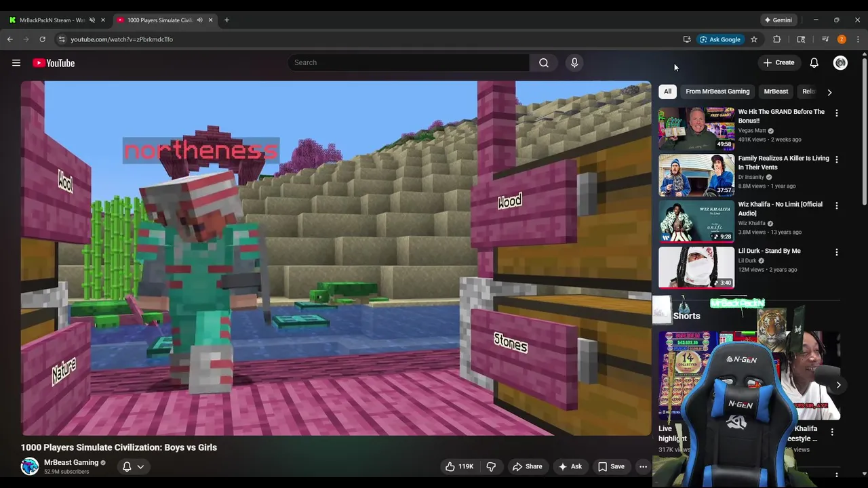
Task: Select the MrBeast filter chip
Action: [x=776, y=91]
